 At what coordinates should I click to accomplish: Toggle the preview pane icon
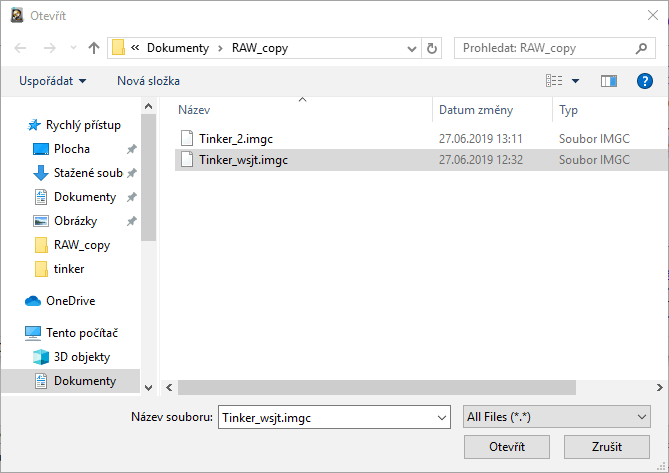tap(608, 80)
